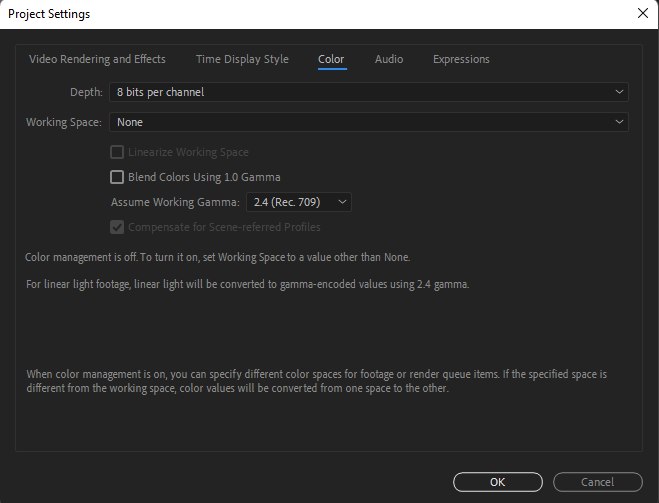Toggle Compensate for Scene-referred Profiles checkbox

tap(117, 227)
